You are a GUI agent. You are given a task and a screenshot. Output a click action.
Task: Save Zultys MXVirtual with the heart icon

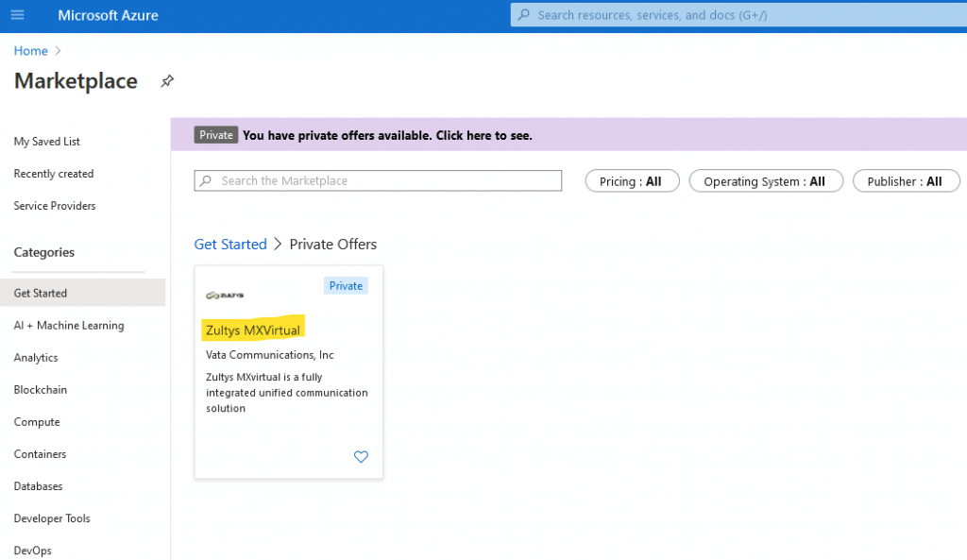point(361,456)
